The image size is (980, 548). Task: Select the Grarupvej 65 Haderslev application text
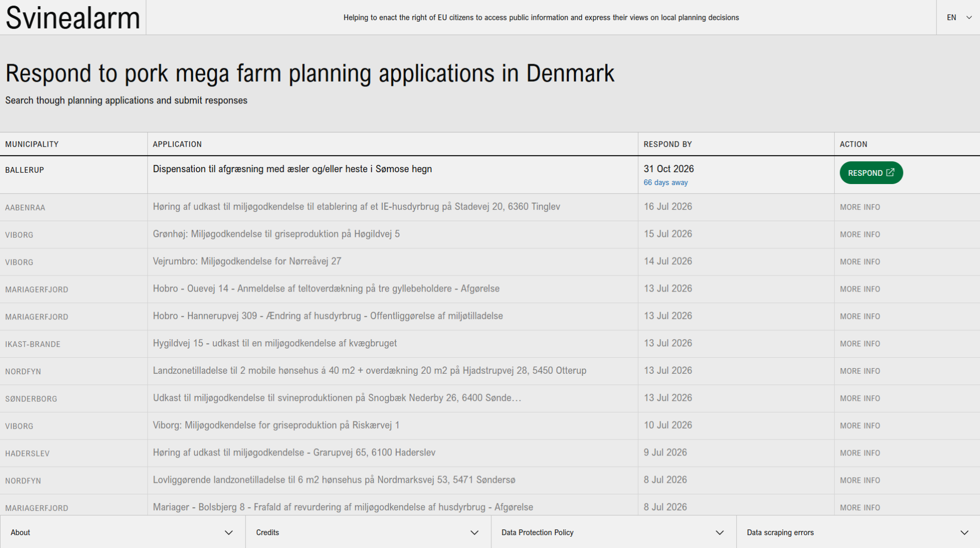pyautogui.click(x=294, y=453)
